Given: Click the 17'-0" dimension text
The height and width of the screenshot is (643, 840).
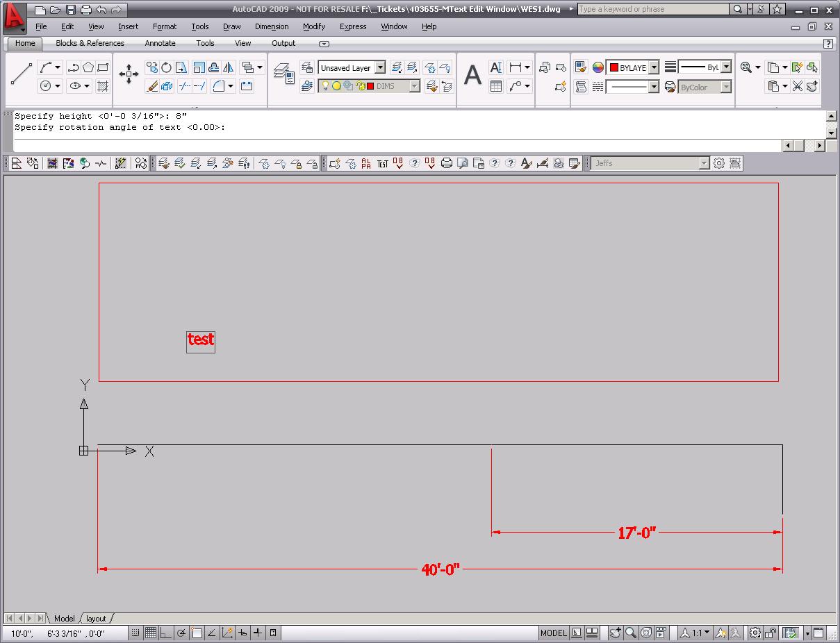Looking at the screenshot, I should (637, 533).
